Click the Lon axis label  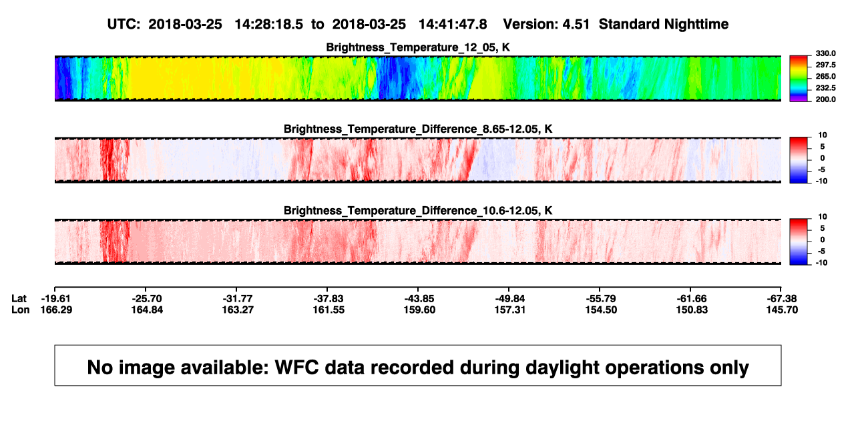tap(21, 310)
